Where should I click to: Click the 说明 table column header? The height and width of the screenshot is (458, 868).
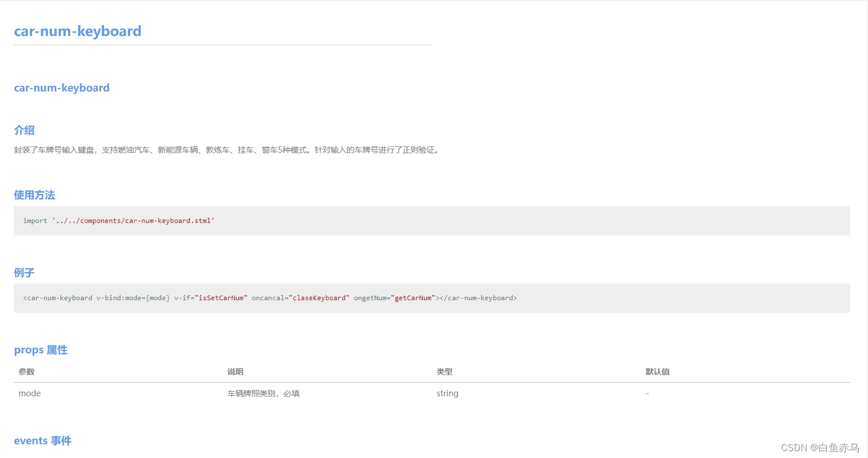235,372
